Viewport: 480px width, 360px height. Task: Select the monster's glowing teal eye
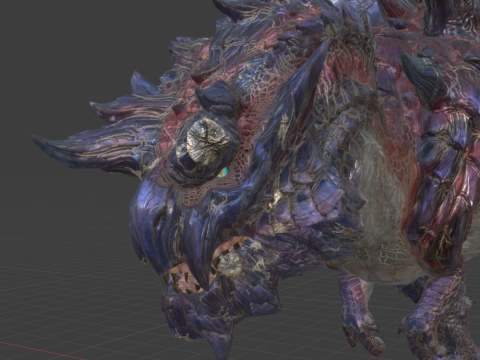tap(222, 172)
